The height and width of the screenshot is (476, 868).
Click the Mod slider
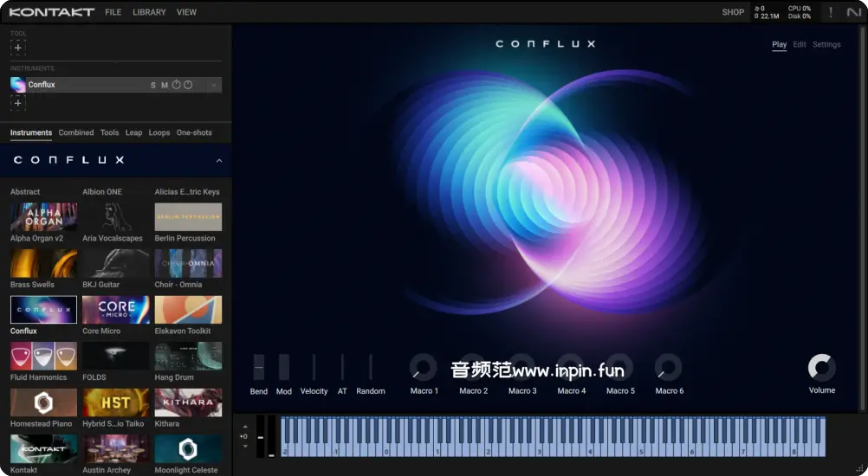coord(284,367)
